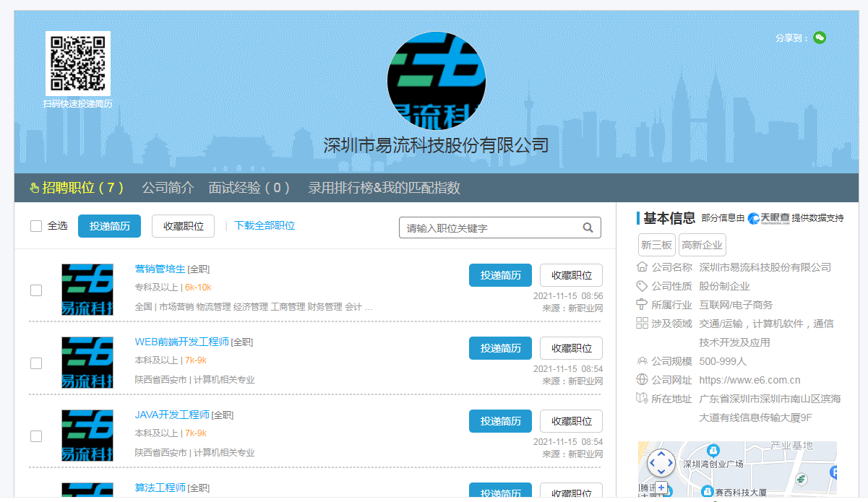Click the WeChat share icon
Viewport: 868px width, 502px height.
[x=819, y=38]
